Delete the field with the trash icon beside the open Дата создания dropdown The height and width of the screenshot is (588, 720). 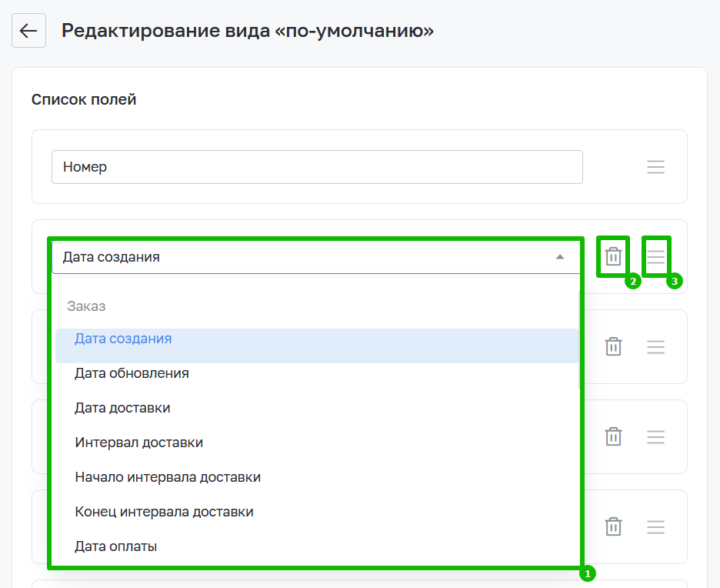click(613, 256)
